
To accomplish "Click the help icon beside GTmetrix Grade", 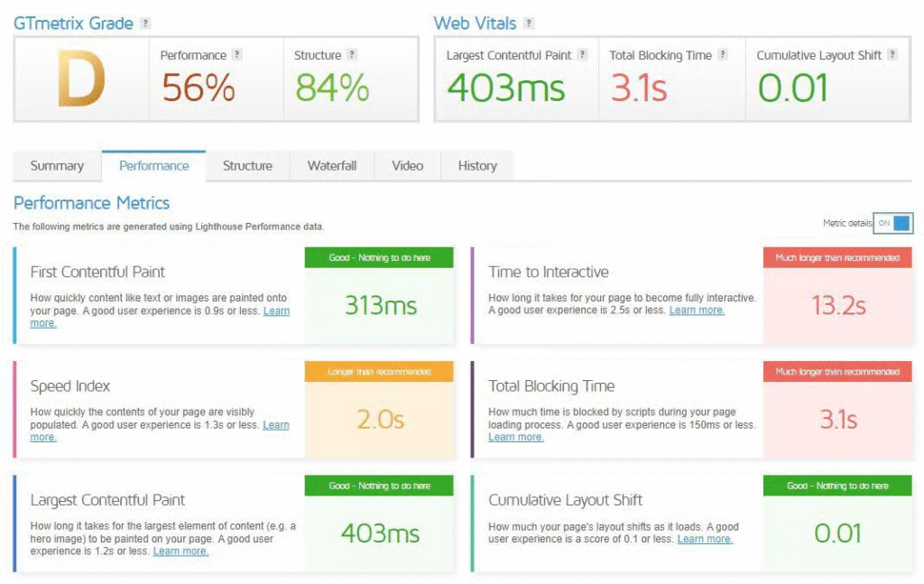I will (x=146, y=23).
